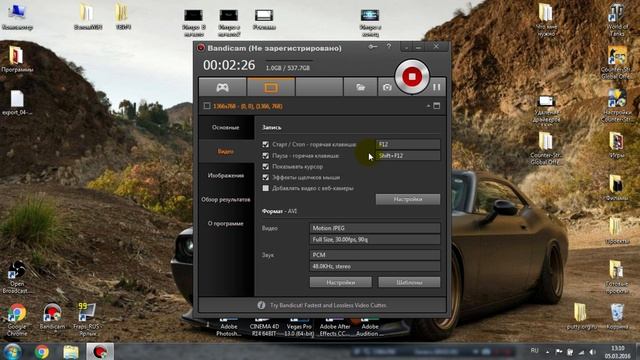Click the F12 hotkey field

pos(408,144)
